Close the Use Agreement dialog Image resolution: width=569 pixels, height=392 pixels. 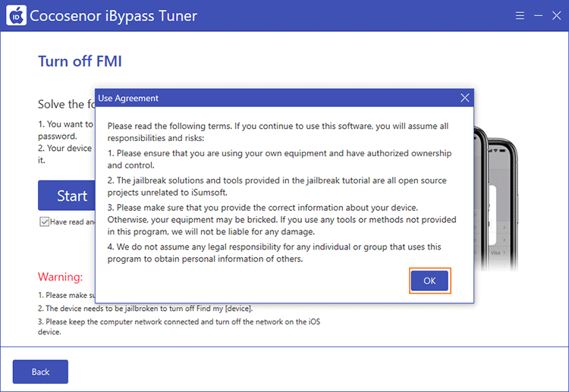click(x=465, y=98)
